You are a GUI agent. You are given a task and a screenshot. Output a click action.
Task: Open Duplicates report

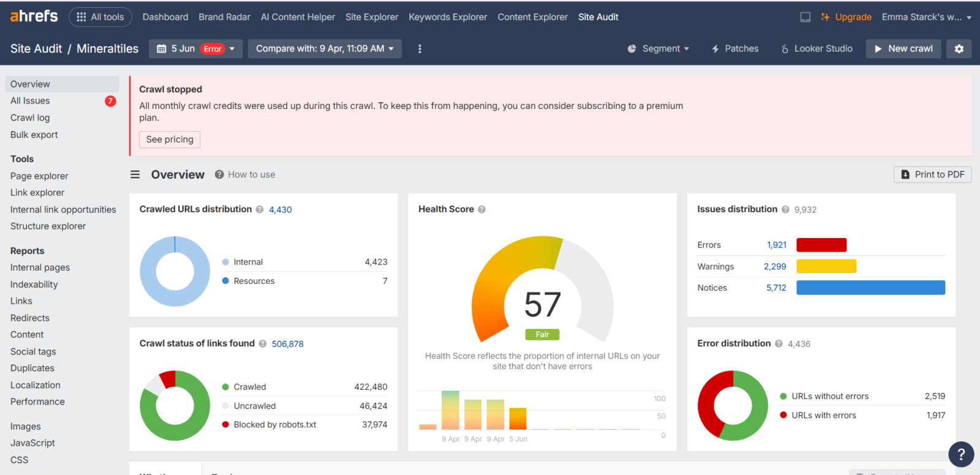(32, 368)
